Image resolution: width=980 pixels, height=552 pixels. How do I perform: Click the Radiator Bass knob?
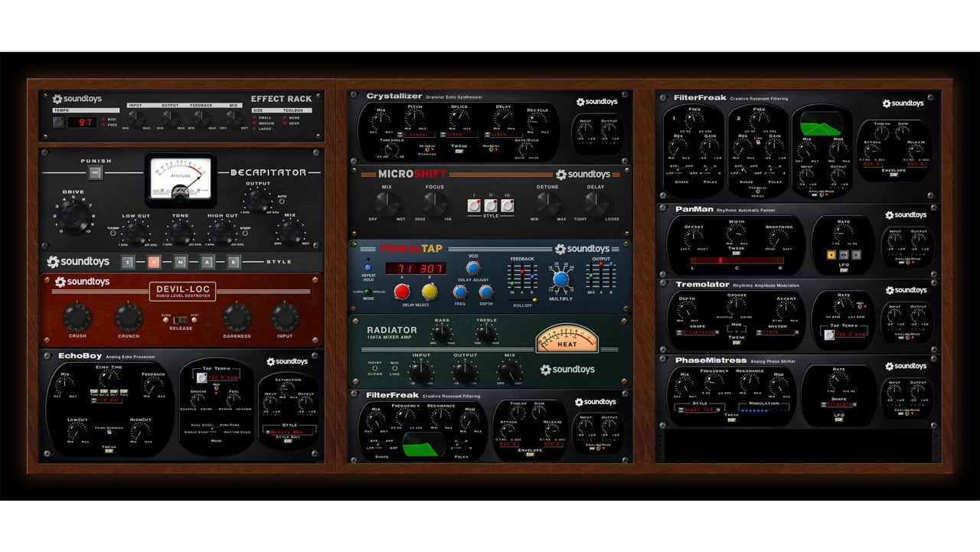442,334
